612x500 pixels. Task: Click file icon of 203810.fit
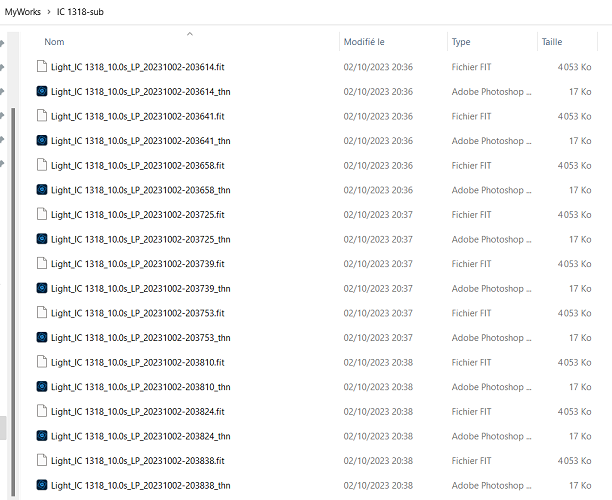click(42, 361)
